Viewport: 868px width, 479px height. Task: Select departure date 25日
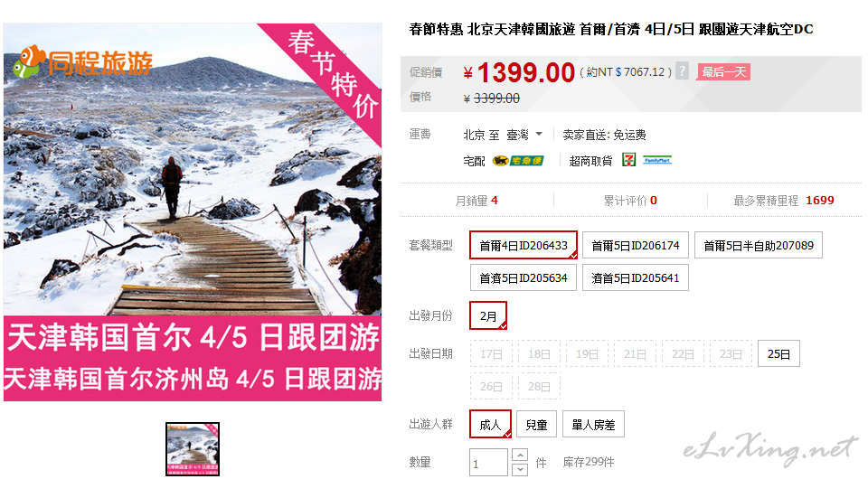[x=778, y=353]
